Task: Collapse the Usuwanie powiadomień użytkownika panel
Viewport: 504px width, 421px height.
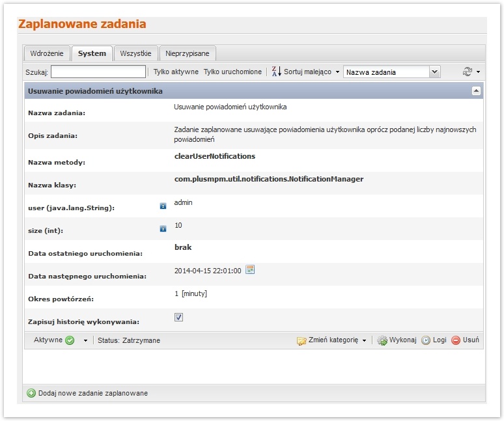Action: click(476, 91)
